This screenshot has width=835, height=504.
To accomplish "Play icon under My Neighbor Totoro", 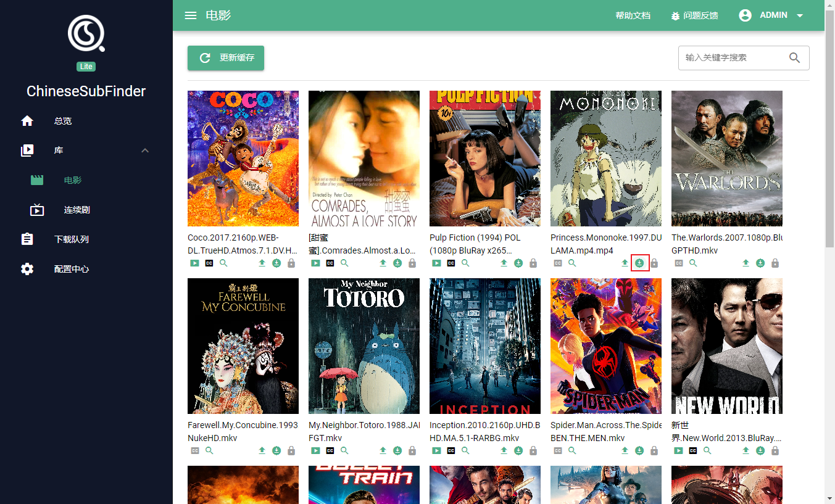I will (x=315, y=450).
